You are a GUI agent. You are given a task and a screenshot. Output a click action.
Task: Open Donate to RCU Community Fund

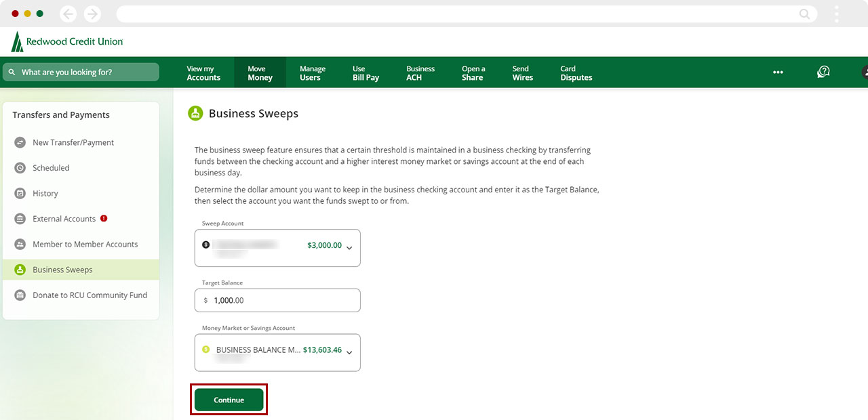81,295
